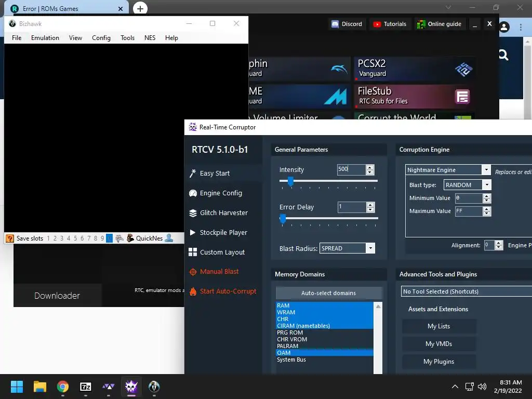This screenshot has height=399, width=532.
Task: Open the Windows Start menu
Action: 17,387
